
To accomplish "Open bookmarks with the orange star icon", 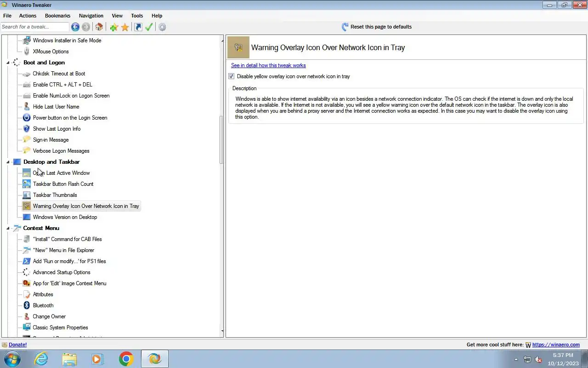I will [x=125, y=27].
